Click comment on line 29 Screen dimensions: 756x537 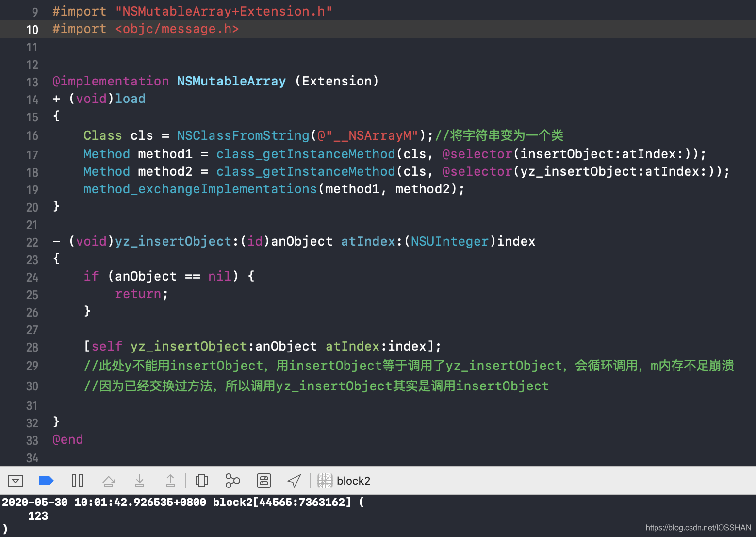pyautogui.click(x=409, y=366)
